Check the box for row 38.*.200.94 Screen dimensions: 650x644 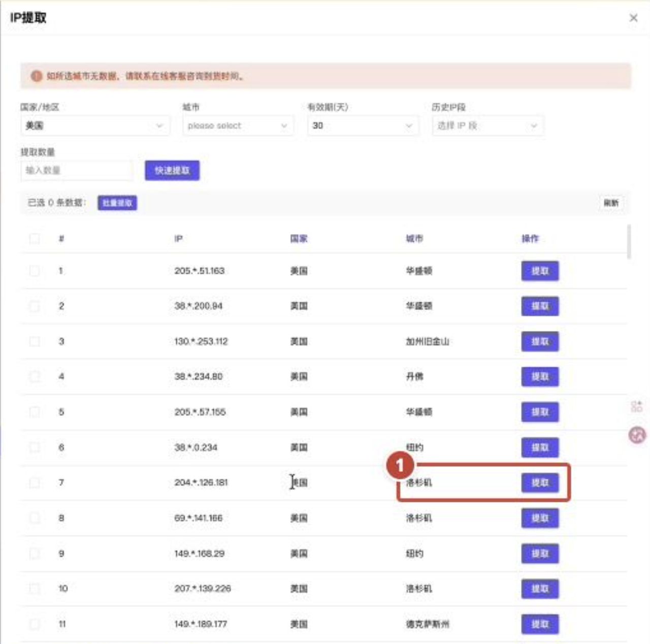pos(35,306)
